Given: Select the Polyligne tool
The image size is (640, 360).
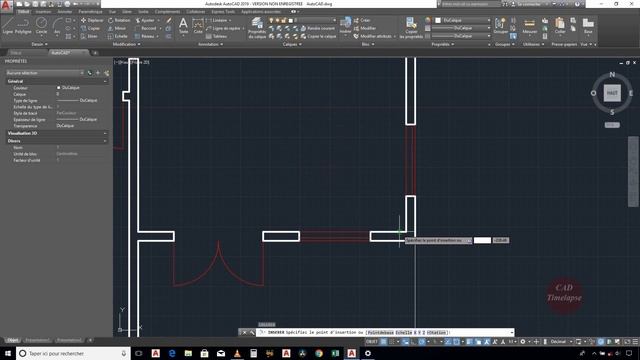Looking at the screenshot, I should coord(23,25).
